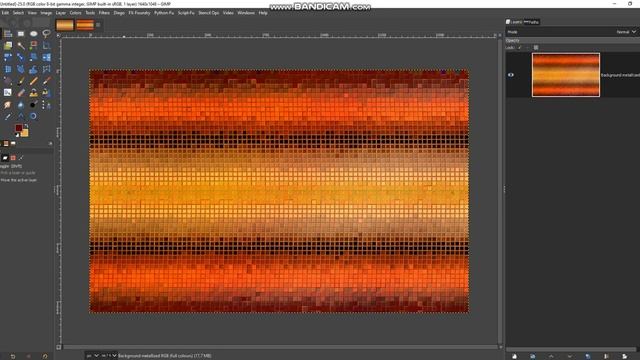The height and width of the screenshot is (360, 640).
Task: Set Move tool to selection mode
Action: pyautogui.click(x=13, y=158)
